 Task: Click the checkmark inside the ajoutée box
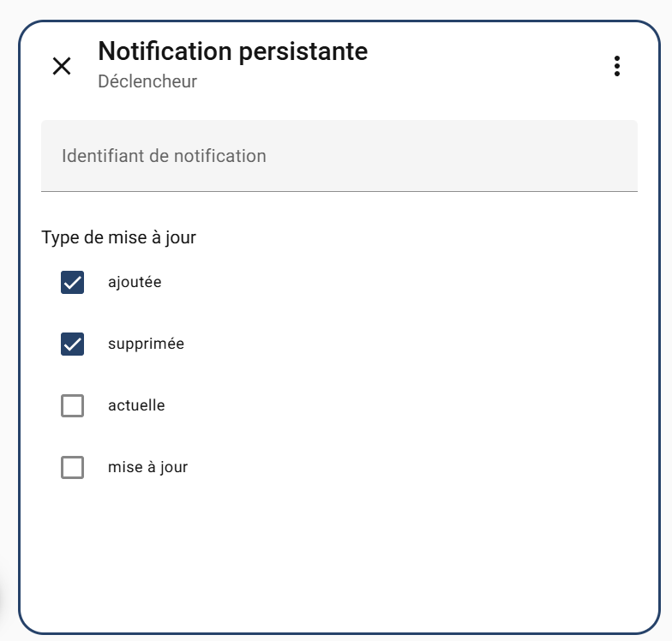tap(73, 283)
